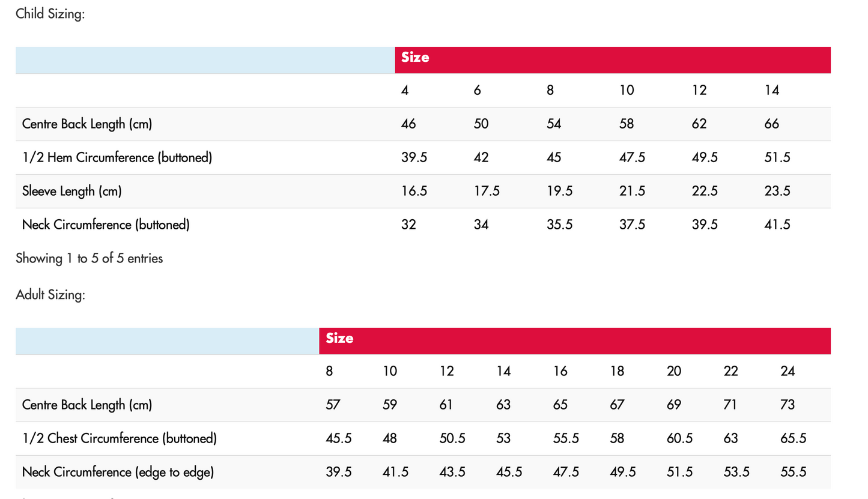This screenshot has width=868, height=499.
Task: Click the Child Sizing heading text
Action: pos(50,14)
